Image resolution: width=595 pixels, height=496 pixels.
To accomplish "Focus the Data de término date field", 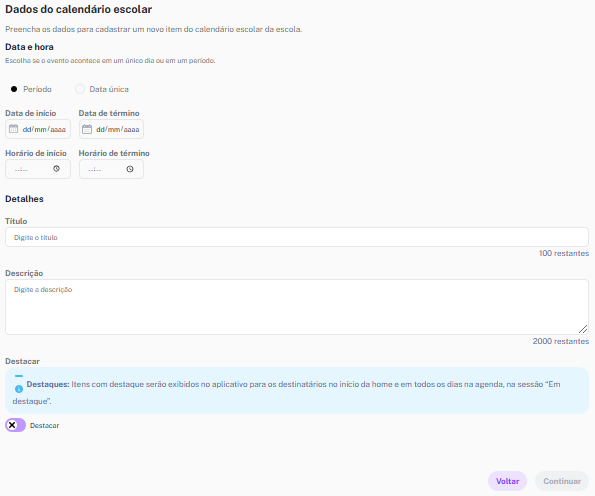I will click(112, 129).
